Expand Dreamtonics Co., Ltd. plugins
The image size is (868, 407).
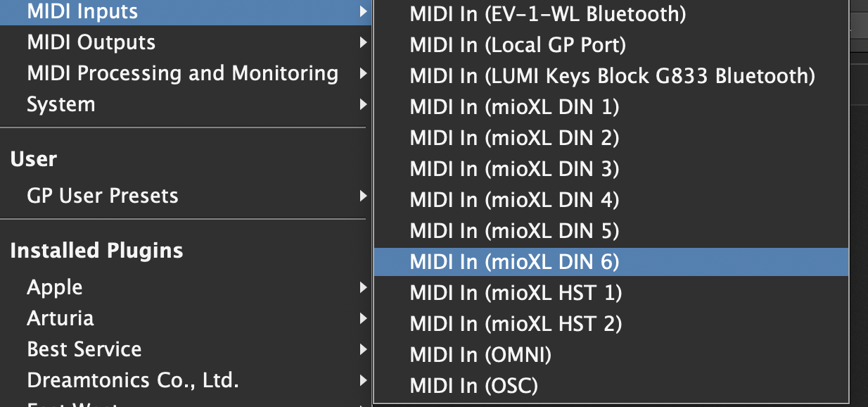(x=133, y=380)
